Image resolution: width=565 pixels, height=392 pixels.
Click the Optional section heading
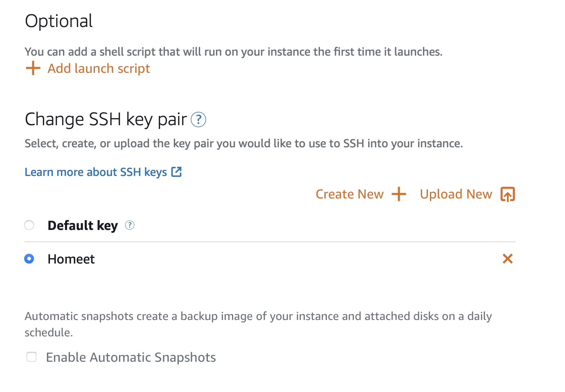(59, 21)
